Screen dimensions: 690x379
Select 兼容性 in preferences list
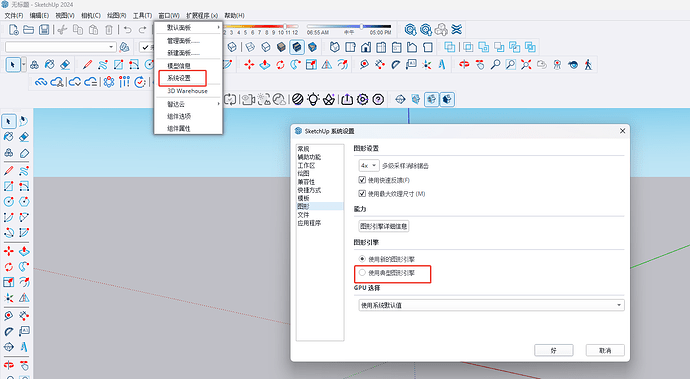[x=306, y=182]
